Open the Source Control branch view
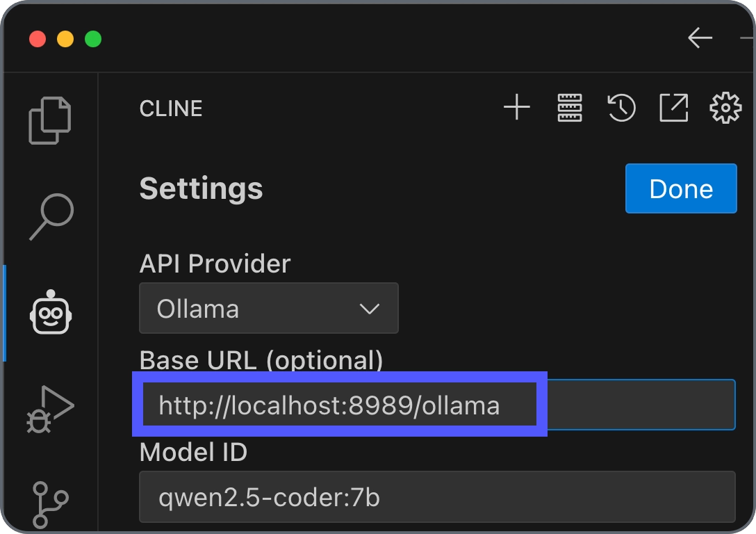 (x=50, y=505)
